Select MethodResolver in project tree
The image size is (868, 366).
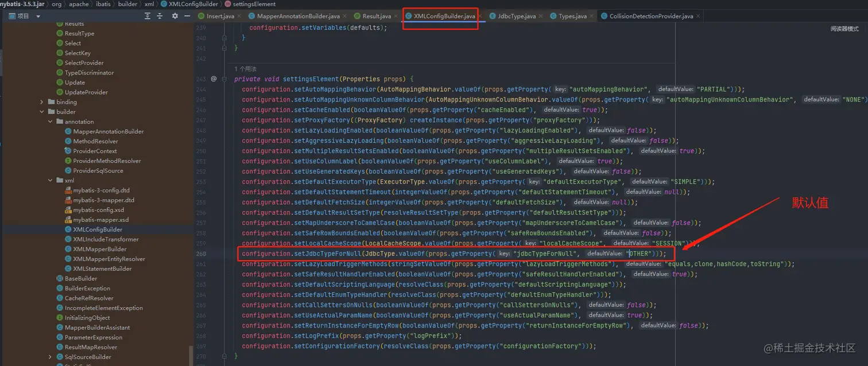click(x=95, y=141)
